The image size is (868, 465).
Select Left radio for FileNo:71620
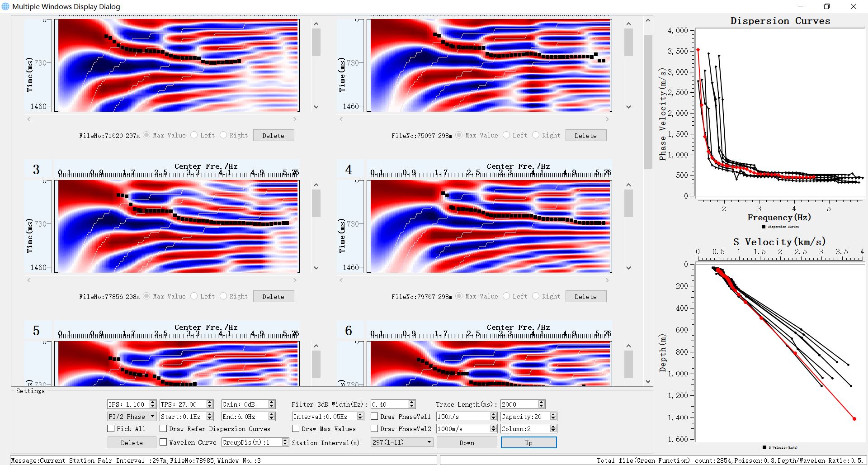click(194, 135)
